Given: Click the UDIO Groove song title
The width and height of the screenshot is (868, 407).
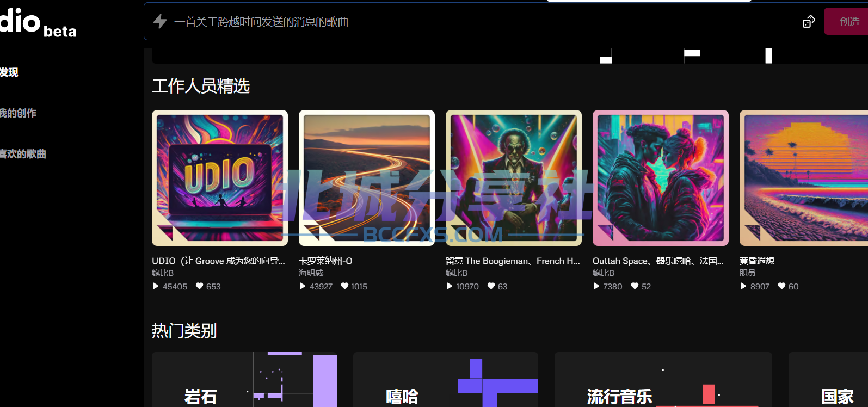Looking at the screenshot, I should 218,261.
